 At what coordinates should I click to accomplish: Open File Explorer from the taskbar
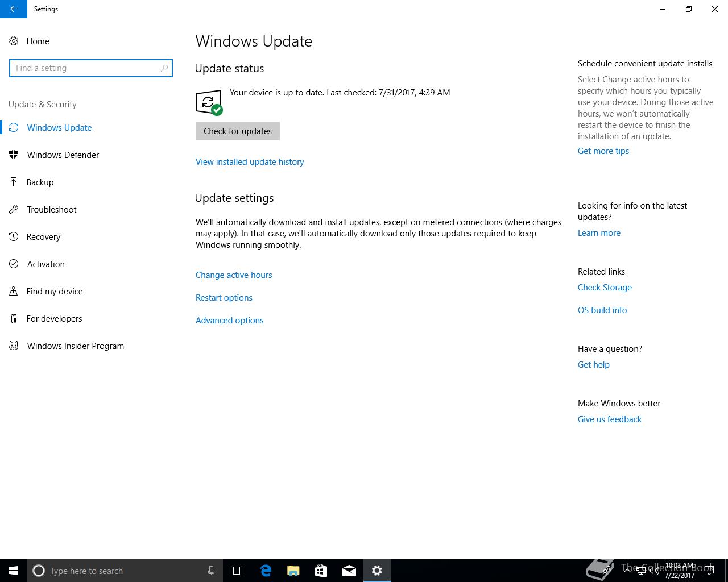tap(293, 571)
